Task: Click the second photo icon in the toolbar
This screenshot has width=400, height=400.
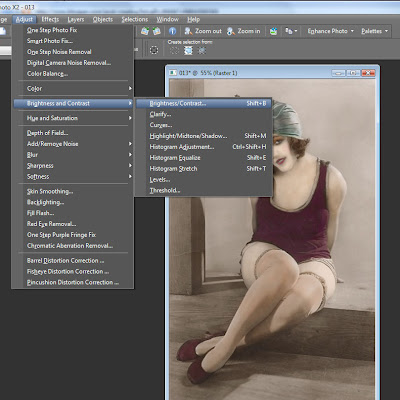Action: (x=157, y=31)
